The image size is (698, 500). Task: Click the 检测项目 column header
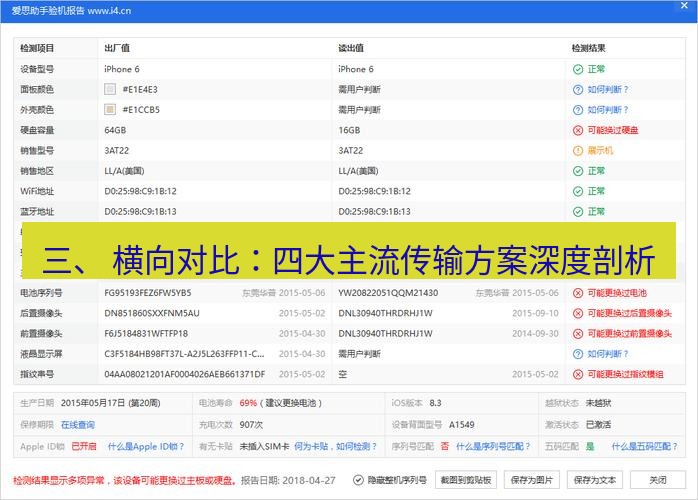[37, 48]
